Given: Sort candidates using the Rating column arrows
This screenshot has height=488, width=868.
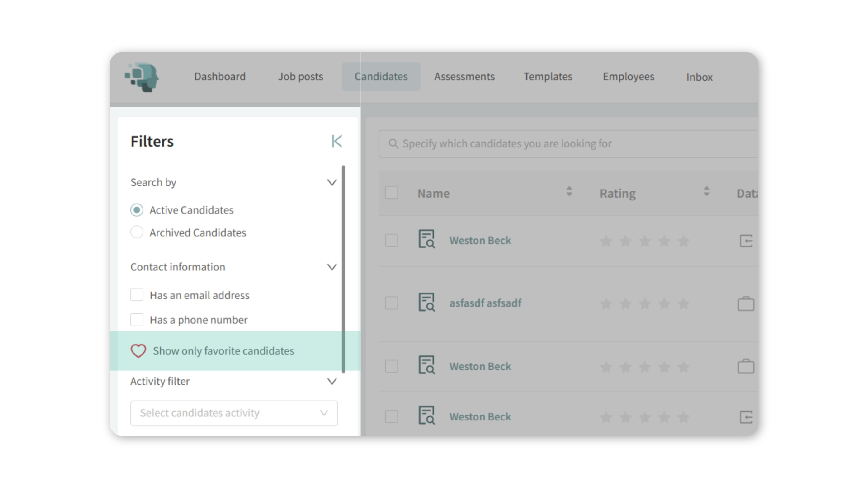Looking at the screenshot, I should [x=707, y=191].
